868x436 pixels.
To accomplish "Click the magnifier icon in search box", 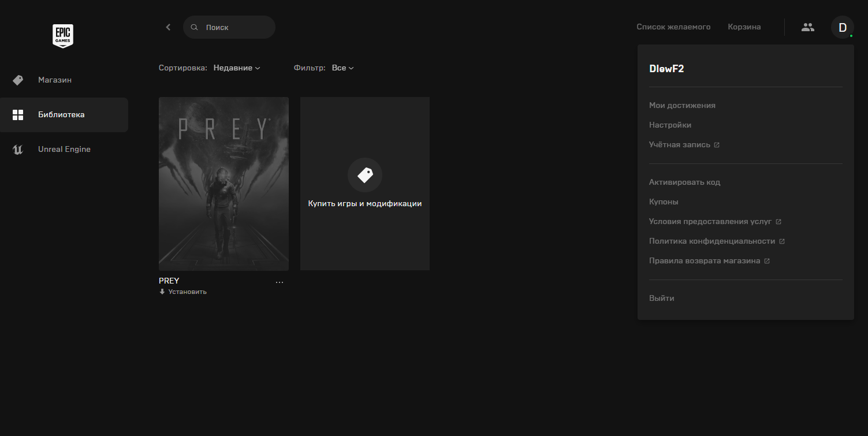I will 194,27.
